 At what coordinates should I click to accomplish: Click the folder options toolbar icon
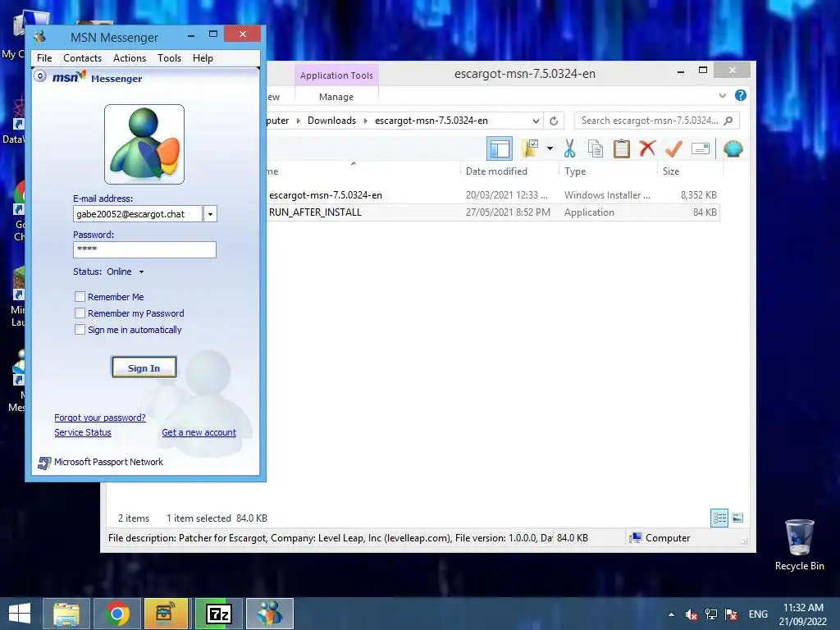[530, 148]
